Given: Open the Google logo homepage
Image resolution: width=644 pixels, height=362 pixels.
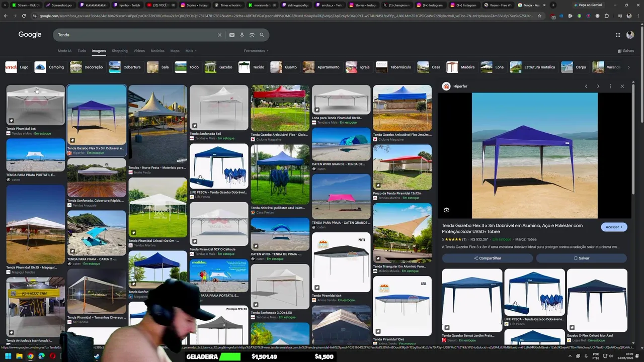Looking at the screenshot, I should 30,35.
